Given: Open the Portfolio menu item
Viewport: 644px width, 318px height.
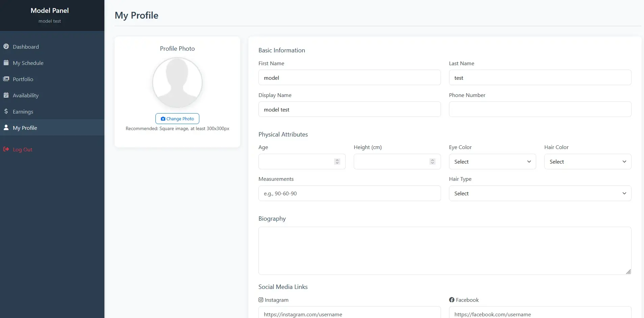Looking at the screenshot, I should [23, 79].
